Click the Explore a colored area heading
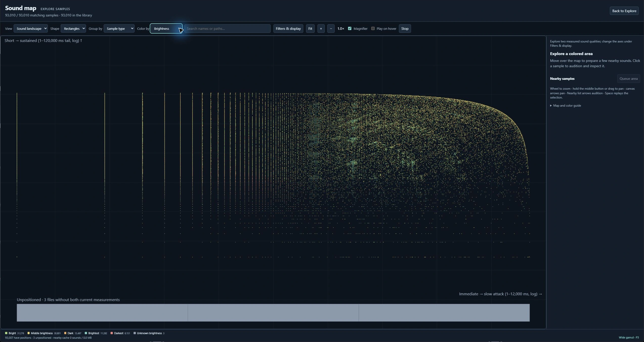 (x=571, y=54)
